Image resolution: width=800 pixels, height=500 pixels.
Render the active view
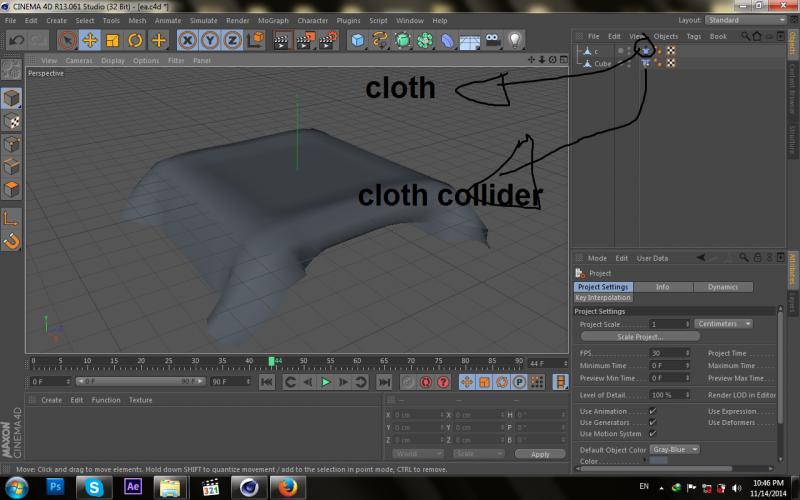coord(282,40)
